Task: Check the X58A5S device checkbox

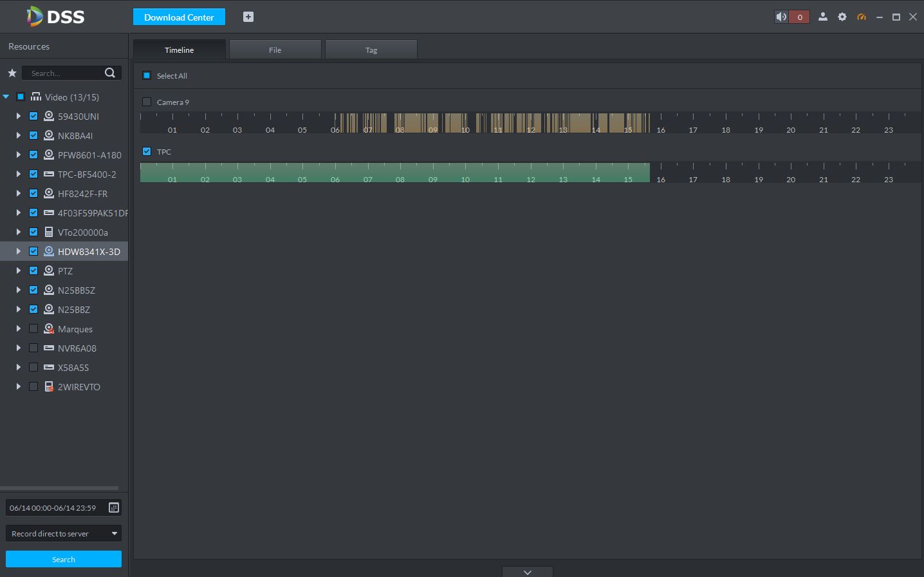Action: point(33,367)
